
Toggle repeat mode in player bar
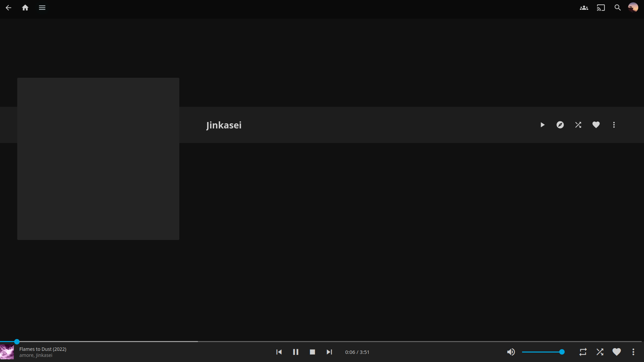[583, 352]
